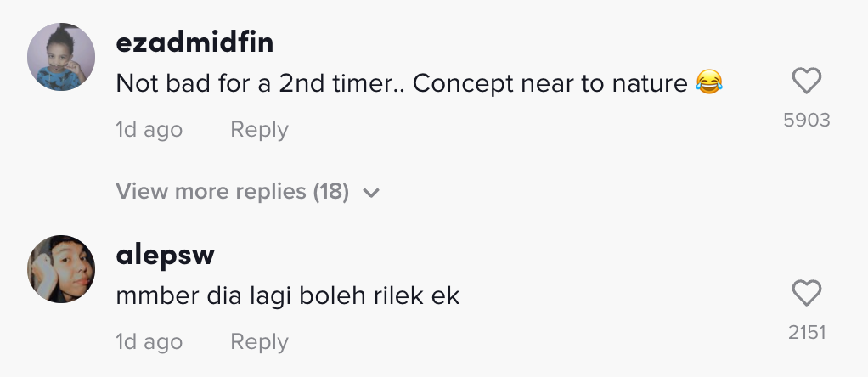This screenshot has height=377, width=868.
Task: Click the 1d ago timestamp under alepsw
Action: tap(149, 342)
